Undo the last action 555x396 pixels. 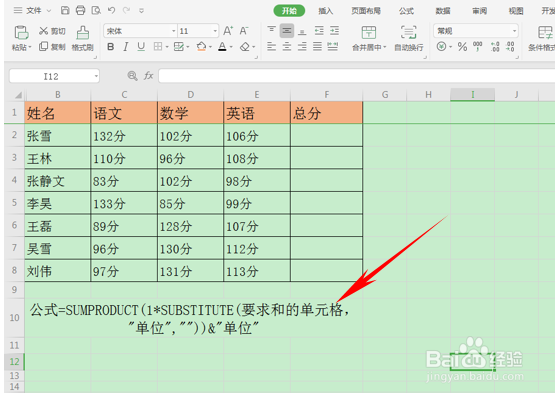click(111, 10)
